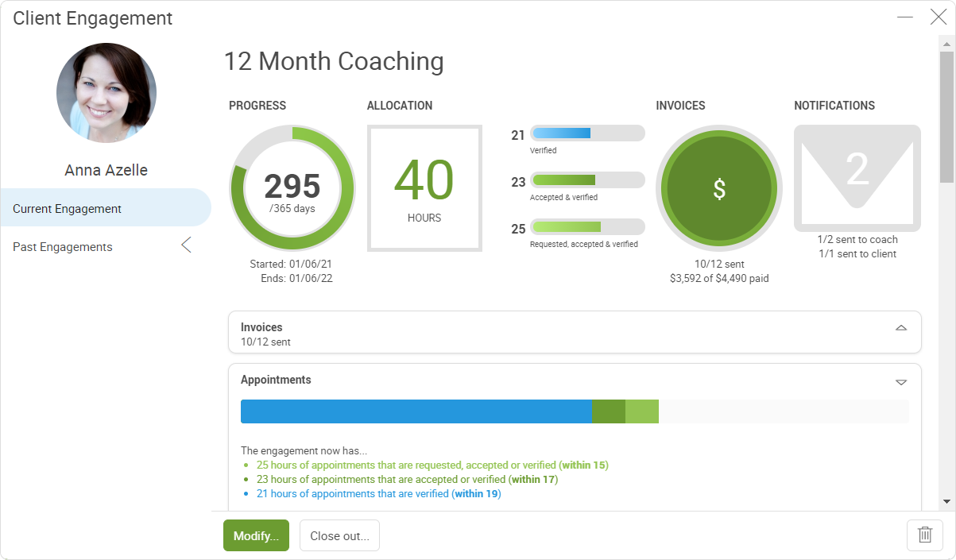Click the Modify button

tap(256, 535)
